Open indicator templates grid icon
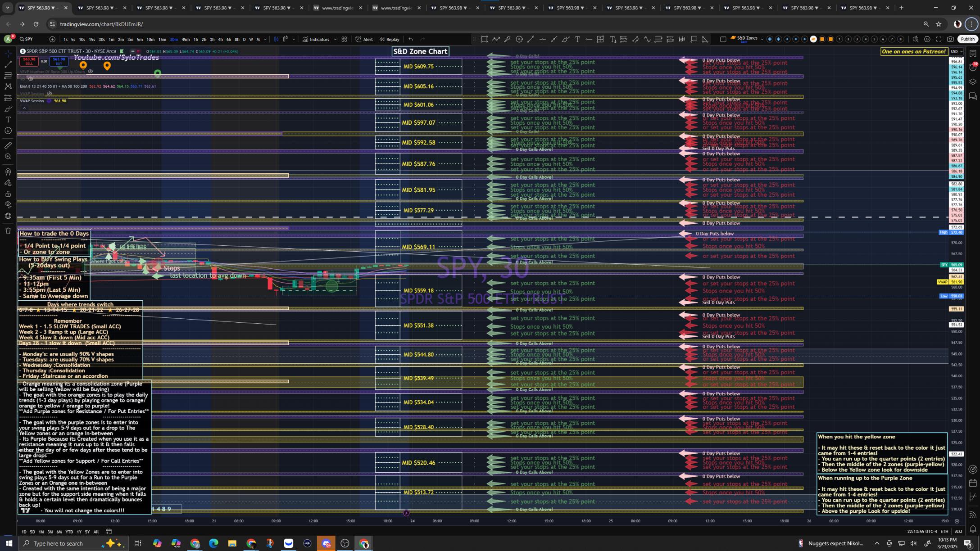980x551 pixels. coord(344,40)
